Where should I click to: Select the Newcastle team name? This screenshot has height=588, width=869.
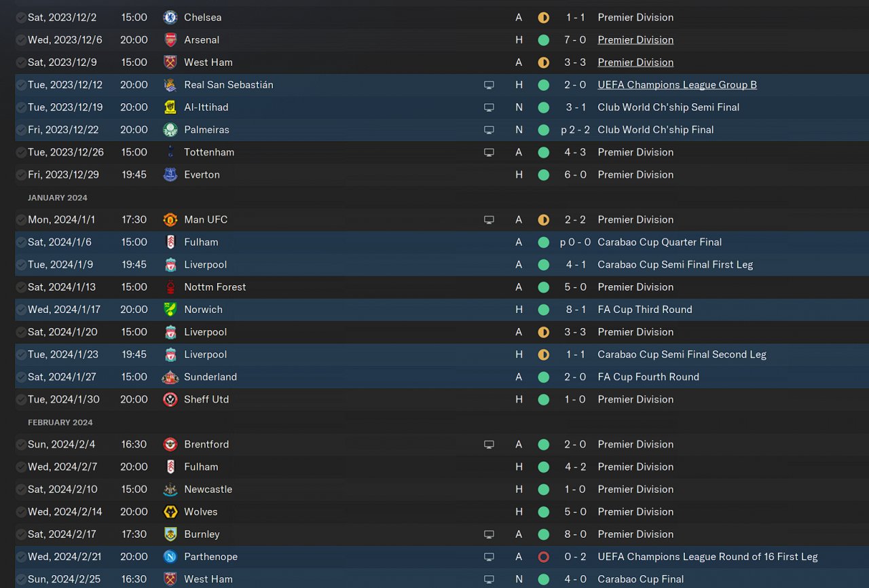(x=208, y=489)
